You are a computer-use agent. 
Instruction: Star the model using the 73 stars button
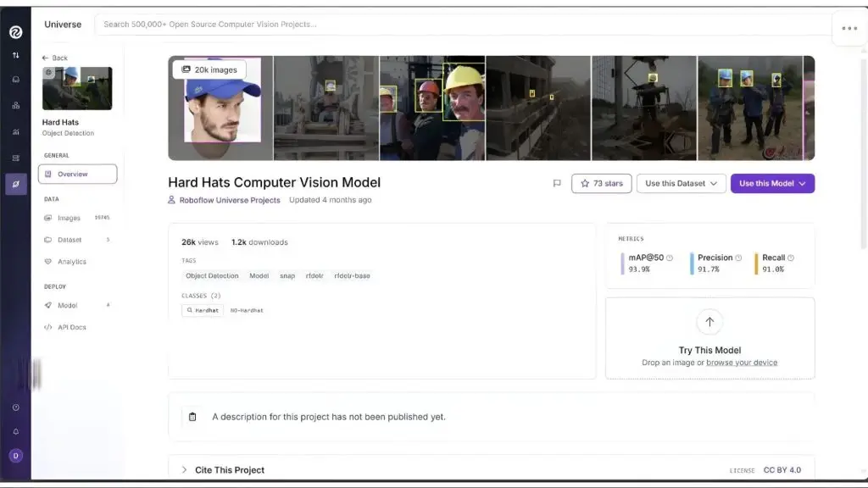(x=601, y=183)
